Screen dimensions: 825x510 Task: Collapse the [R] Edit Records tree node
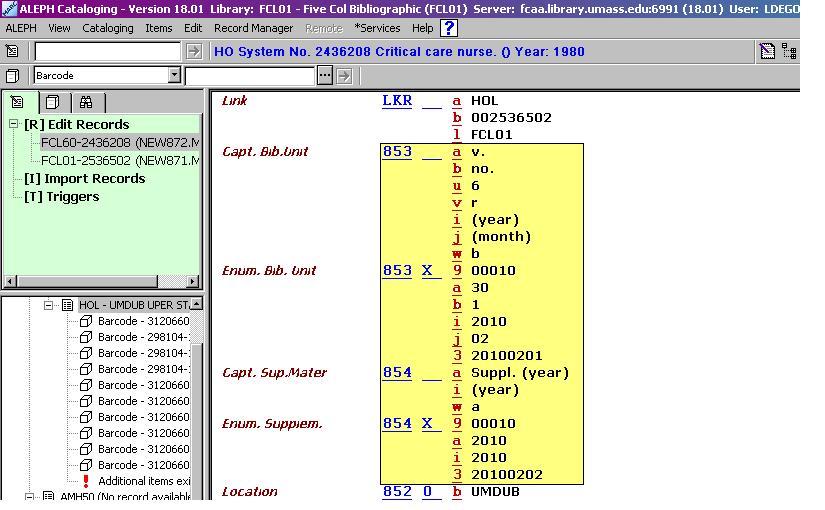(x=14, y=125)
